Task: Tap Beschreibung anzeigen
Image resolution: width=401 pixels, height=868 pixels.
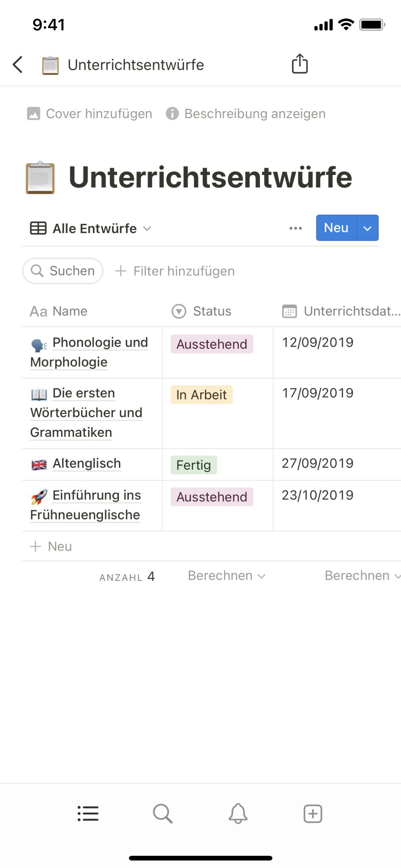Action: click(246, 114)
